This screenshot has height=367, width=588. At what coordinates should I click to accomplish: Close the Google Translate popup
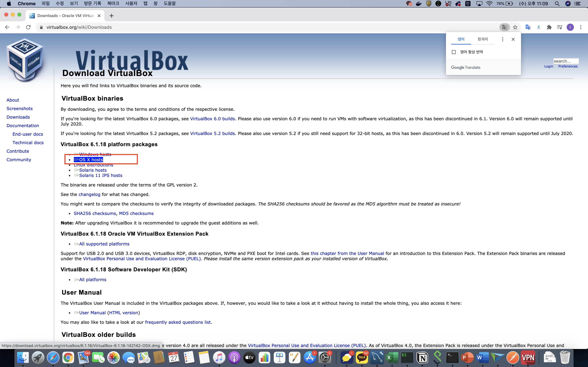[513, 39]
